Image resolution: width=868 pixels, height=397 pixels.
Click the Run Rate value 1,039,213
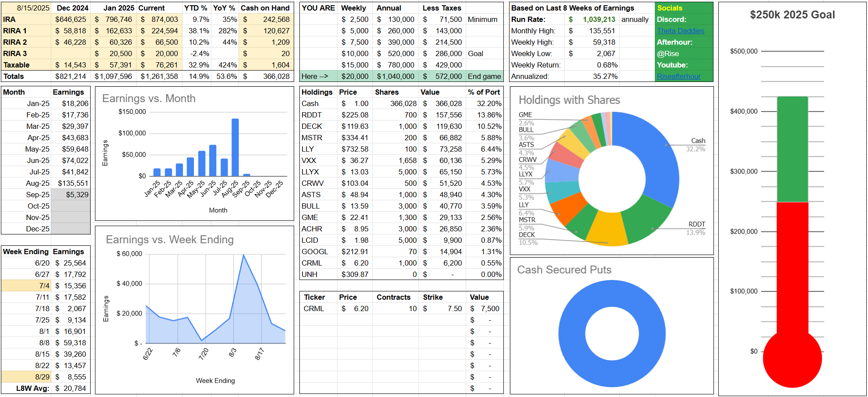[598, 19]
